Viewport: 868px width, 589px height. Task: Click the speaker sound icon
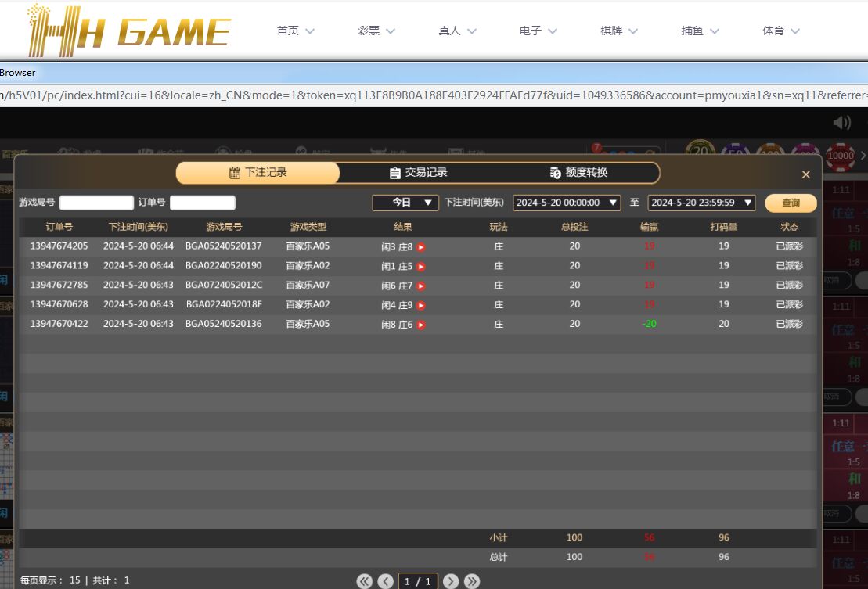(842, 122)
